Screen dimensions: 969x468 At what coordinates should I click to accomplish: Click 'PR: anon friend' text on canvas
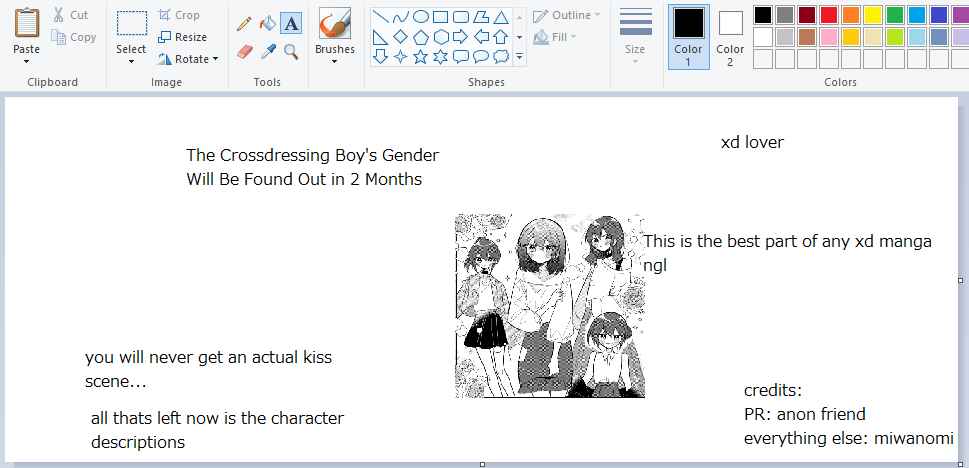[x=805, y=414]
